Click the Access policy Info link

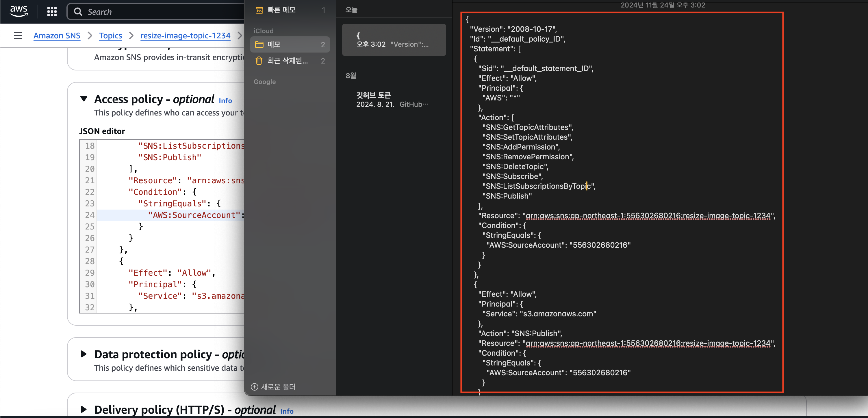(x=225, y=101)
